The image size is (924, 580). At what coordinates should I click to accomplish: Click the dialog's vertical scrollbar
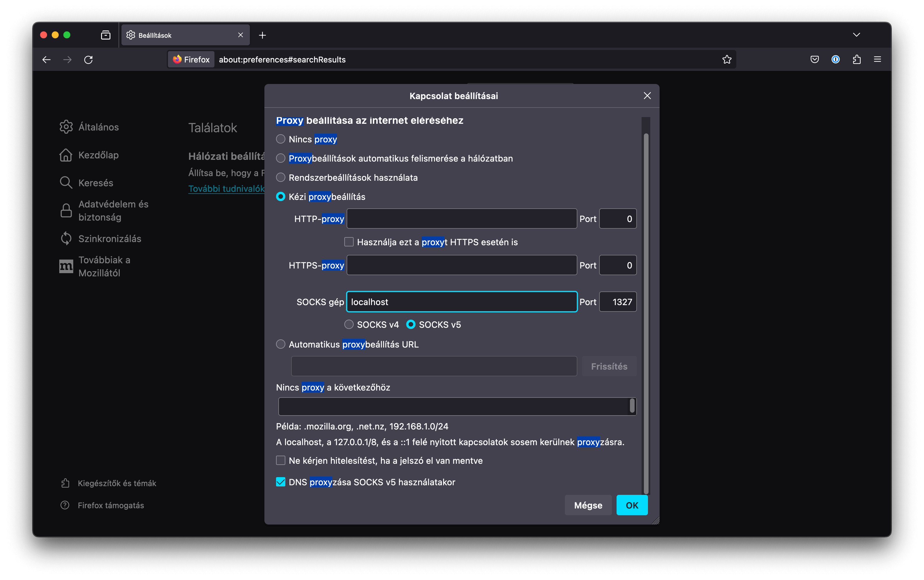point(646,314)
